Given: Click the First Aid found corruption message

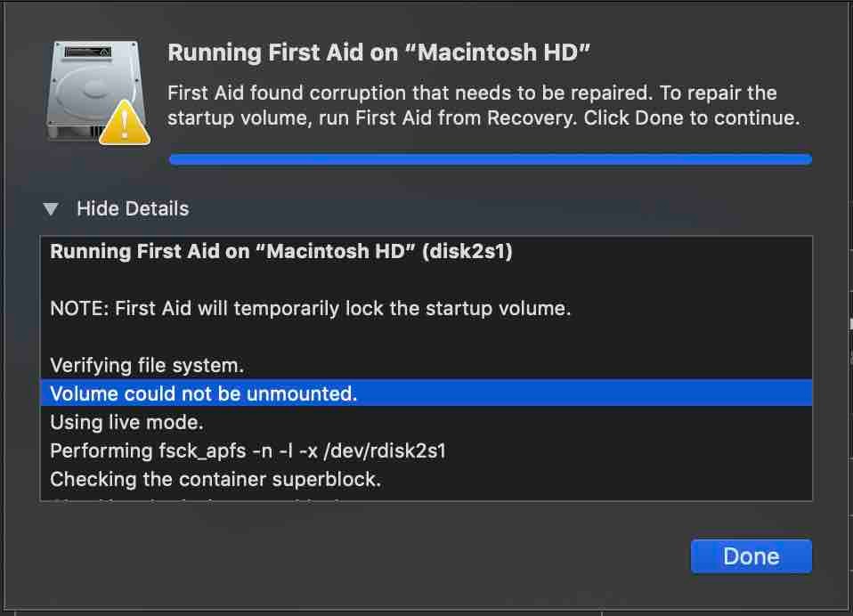Looking at the screenshot, I should tap(472, 93).
